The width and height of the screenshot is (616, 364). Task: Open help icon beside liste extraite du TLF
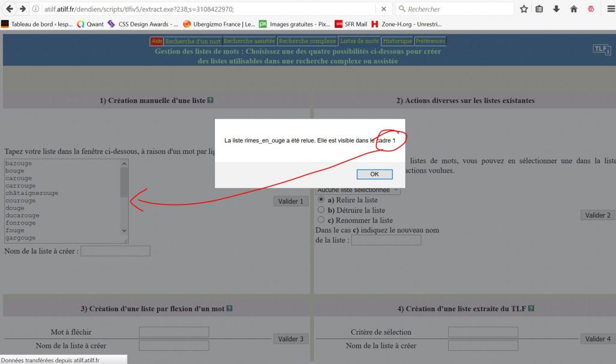531,309
